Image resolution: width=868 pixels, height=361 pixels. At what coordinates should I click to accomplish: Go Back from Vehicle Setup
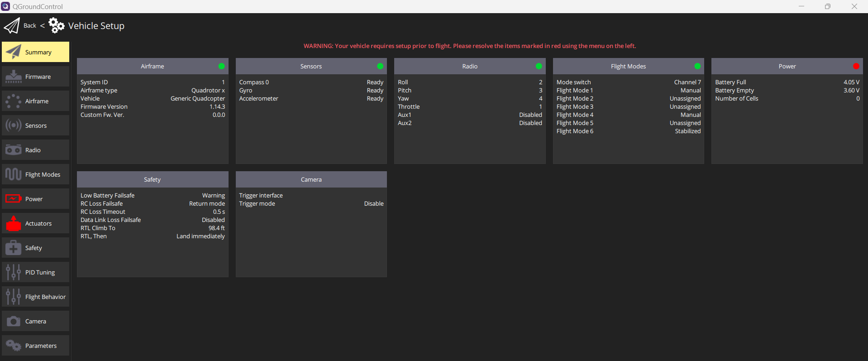30,26
